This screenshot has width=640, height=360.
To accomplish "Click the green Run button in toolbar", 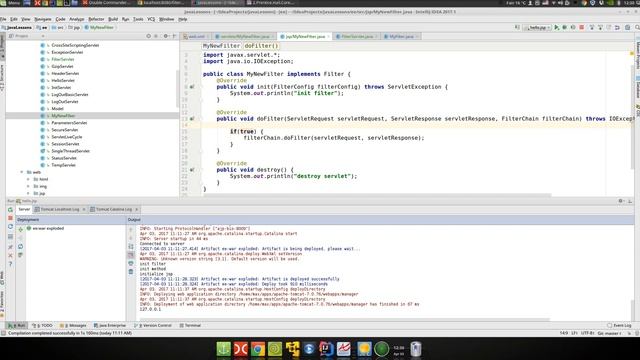I will (556, 27).
